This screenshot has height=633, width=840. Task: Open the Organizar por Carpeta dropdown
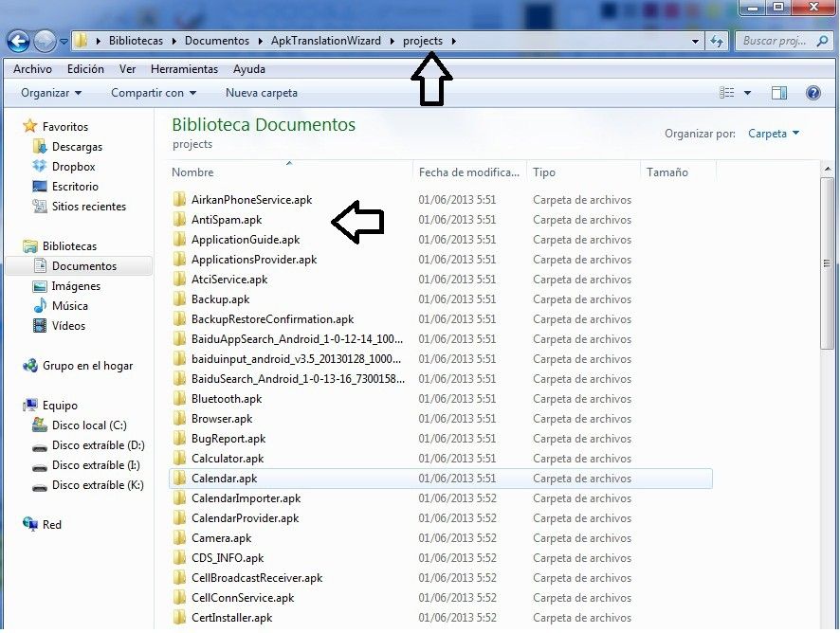[773, 134]
